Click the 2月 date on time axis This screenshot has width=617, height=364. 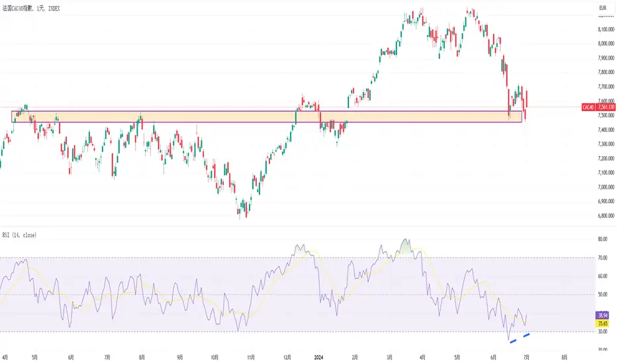coord(355,357)
